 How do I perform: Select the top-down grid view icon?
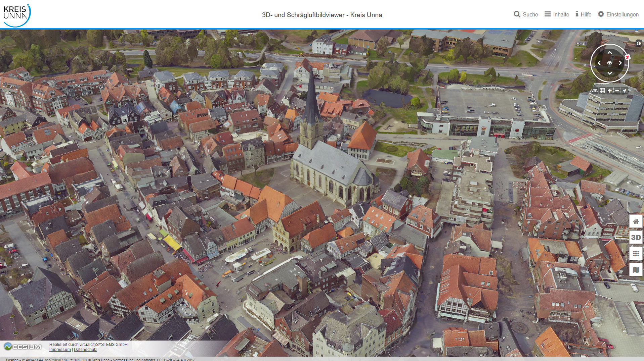pos(602,91)
